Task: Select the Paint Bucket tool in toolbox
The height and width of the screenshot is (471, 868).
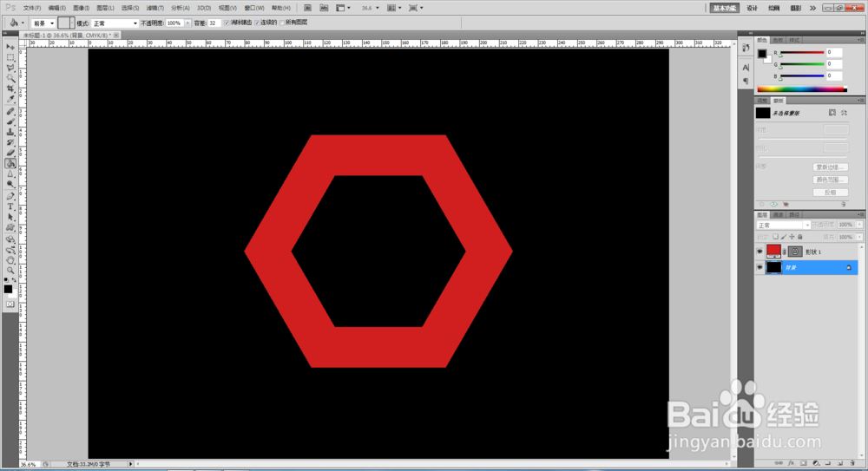Action: pyautogui.click(x=10, y=164)
